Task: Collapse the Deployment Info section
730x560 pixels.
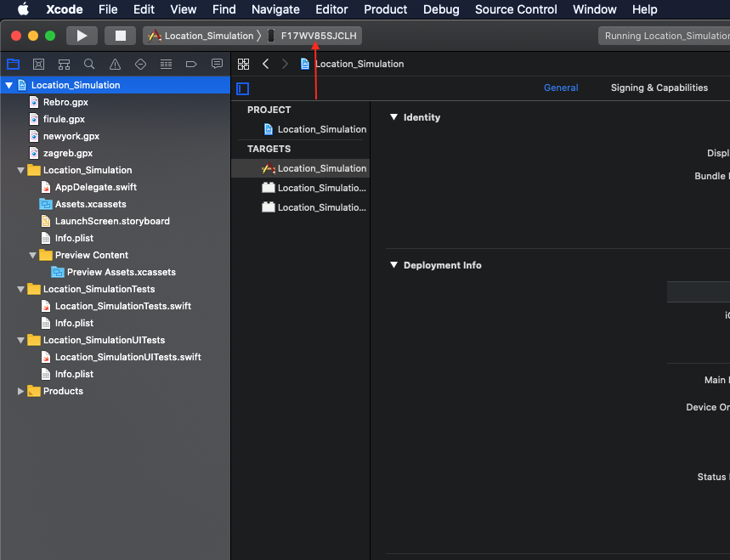Action: click(x=393, y=265)
